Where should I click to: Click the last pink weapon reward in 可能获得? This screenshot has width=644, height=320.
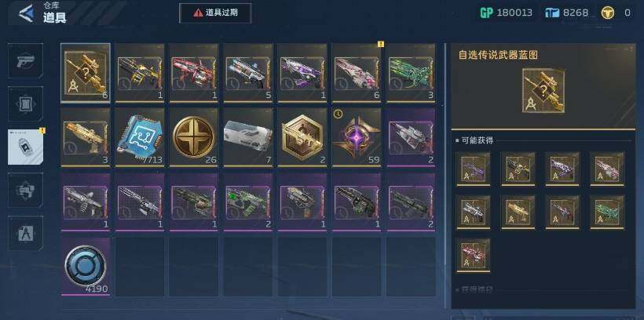point(473,255)
